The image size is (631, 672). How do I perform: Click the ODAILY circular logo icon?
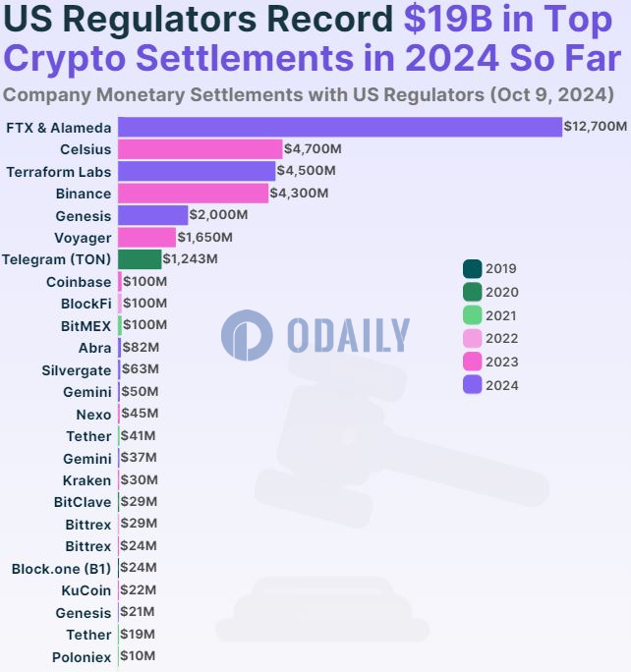click(x=247, y=334)
